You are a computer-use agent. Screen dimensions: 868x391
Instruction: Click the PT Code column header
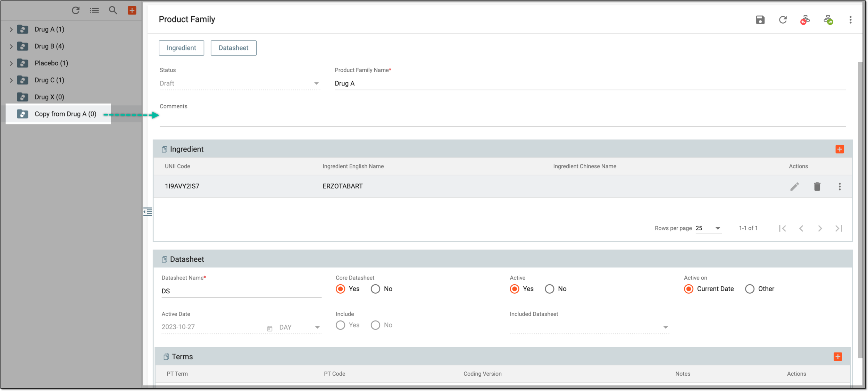click(x=334, y=374)
